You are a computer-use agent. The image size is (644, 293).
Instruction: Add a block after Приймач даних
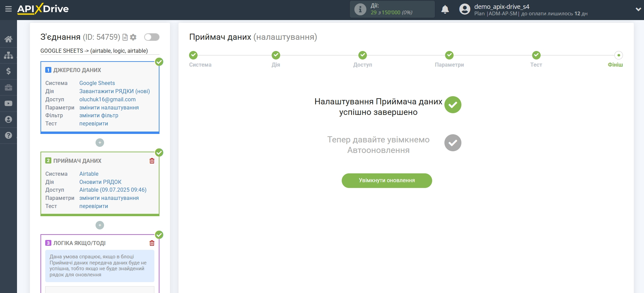click(x=100, y=225)
